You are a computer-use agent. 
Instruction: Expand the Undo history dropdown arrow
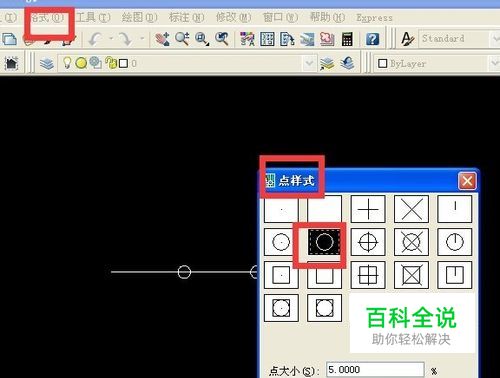(111, 39)
